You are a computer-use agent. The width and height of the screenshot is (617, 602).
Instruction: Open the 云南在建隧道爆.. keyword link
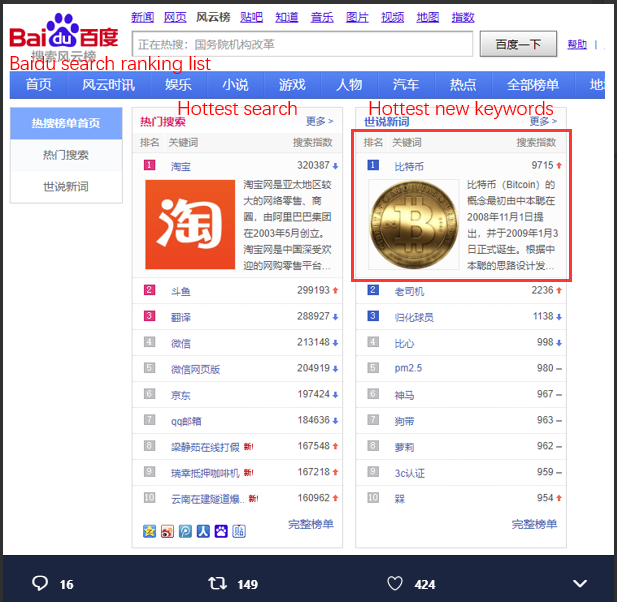pyautogui.click(x=207, y=499)
